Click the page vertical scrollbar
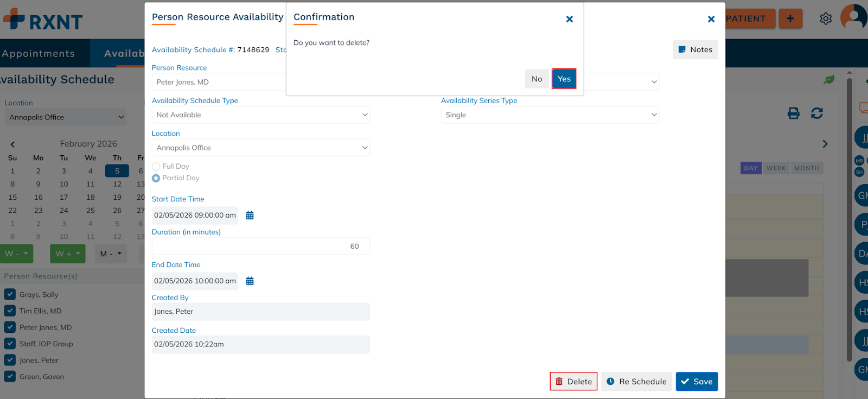The image size is (868, 399). click(x=849, y=217)
